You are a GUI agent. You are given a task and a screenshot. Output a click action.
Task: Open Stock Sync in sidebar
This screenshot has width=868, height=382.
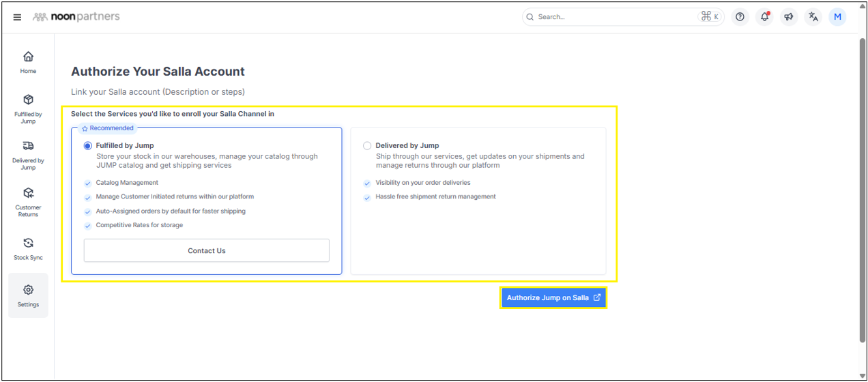(28, 248)
